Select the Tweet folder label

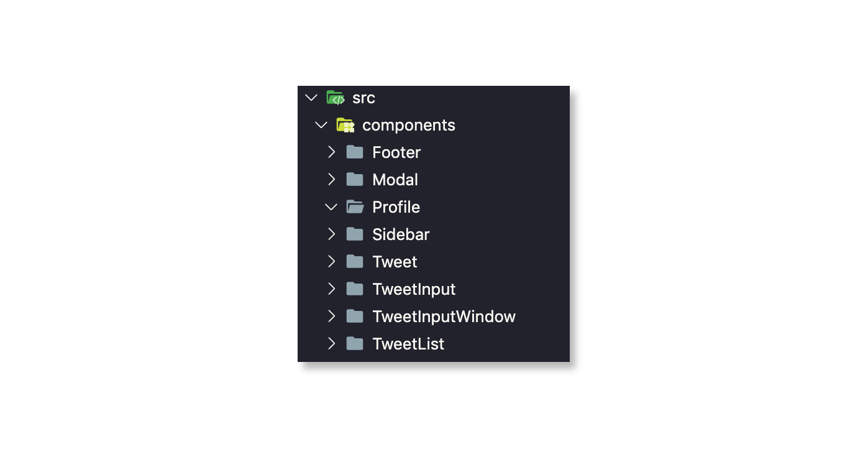pyautogui.click(x=395, y=262)
